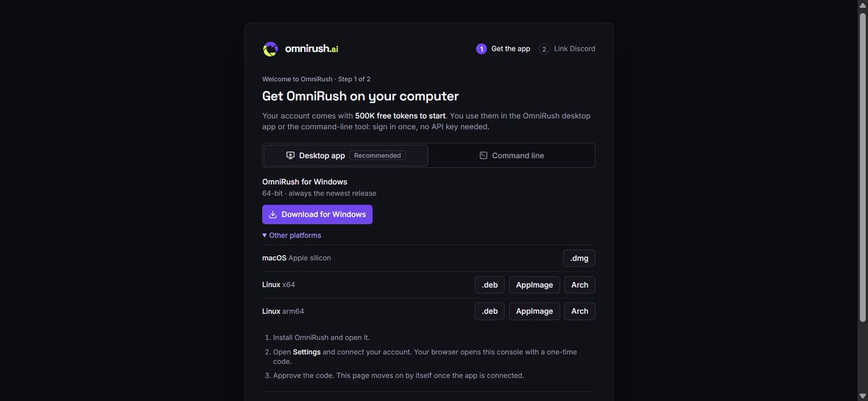Screen dimensions: 868x401
Task: Select the Desktop app tab
Action: pos(346,156)
